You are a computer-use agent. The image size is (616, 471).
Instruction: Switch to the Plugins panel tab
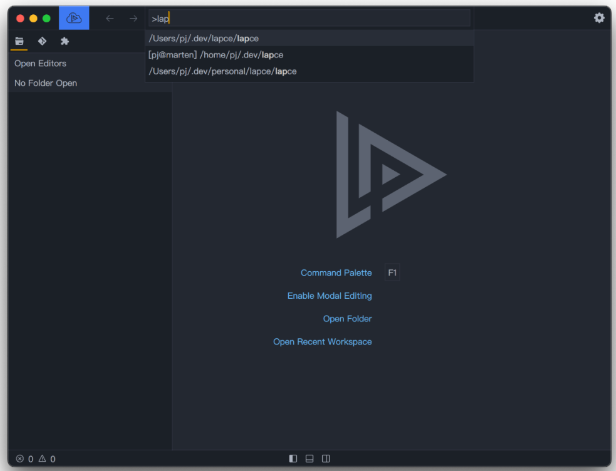click(65, 41)
